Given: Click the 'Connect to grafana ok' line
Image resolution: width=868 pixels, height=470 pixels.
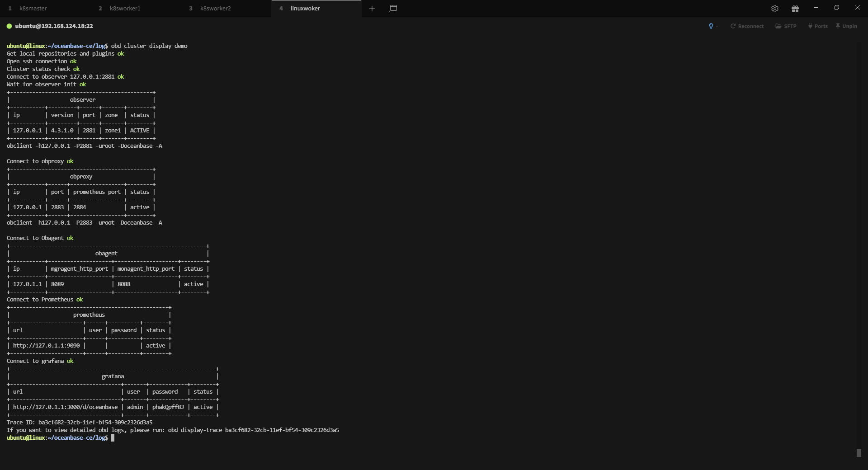Looking at the screenshot, I should tap(40, 361).
